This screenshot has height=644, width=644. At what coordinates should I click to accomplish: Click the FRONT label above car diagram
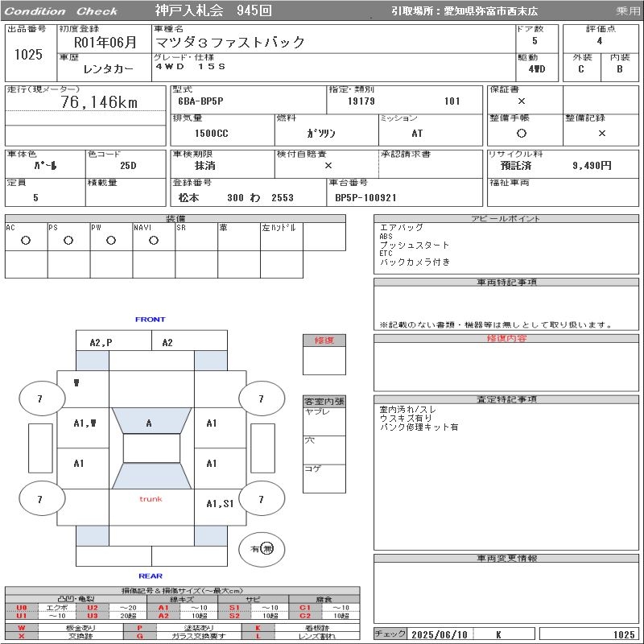pyautogui.click(x=150, y=319)
